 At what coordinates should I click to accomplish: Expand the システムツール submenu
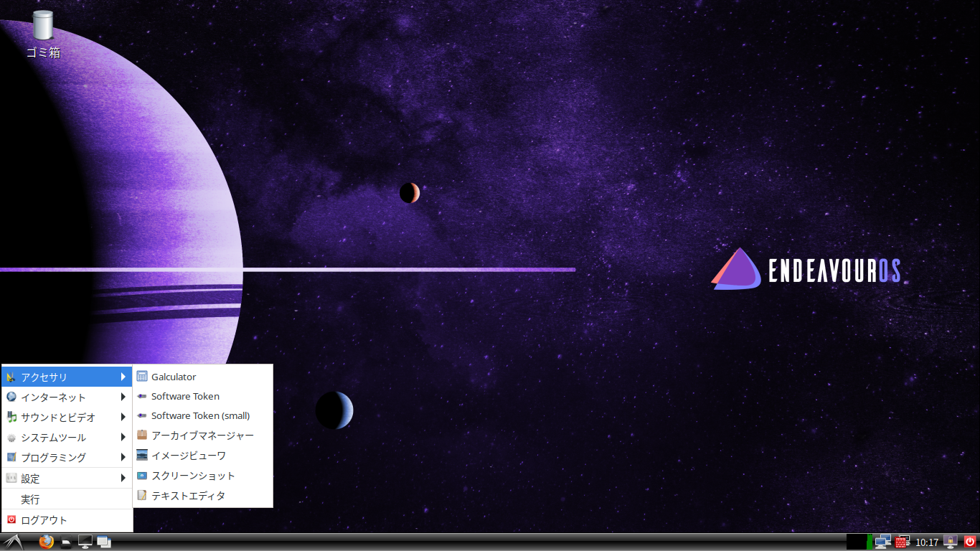coord(67,437)
